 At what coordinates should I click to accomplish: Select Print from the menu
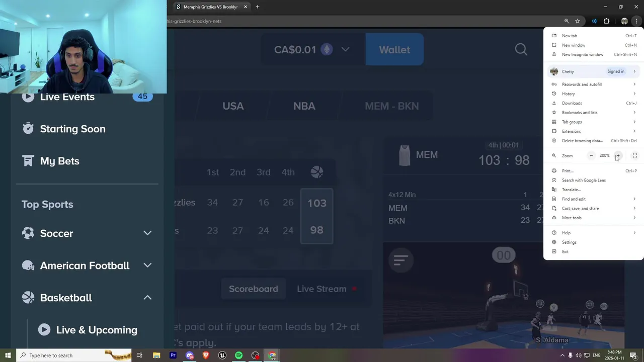(x=594, y=171)
